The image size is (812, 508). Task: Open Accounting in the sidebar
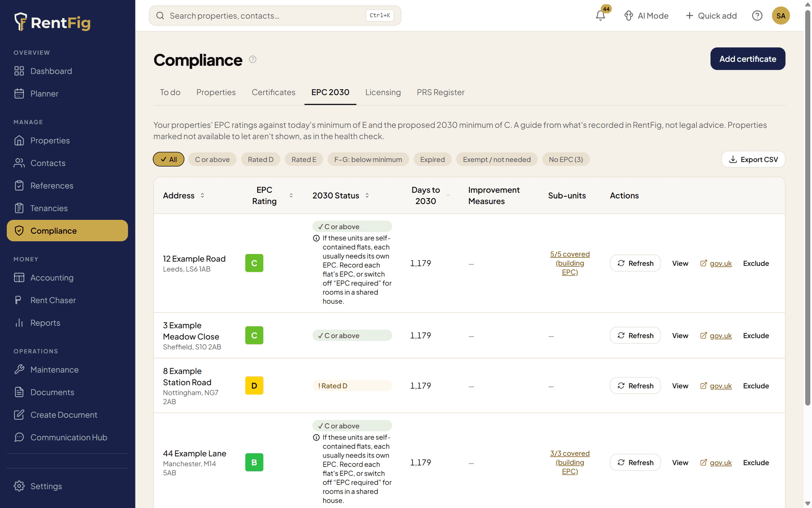pos(67,278)
